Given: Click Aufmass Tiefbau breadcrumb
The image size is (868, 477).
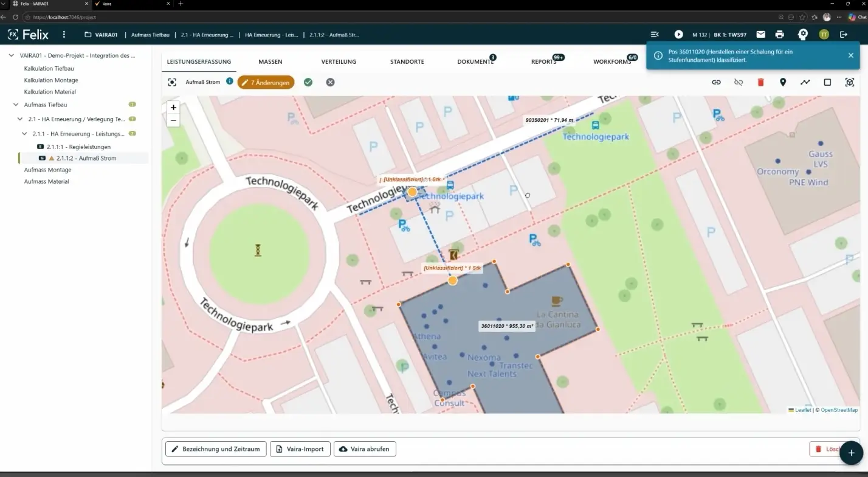Looking at the screenshot, I should 150,35.
